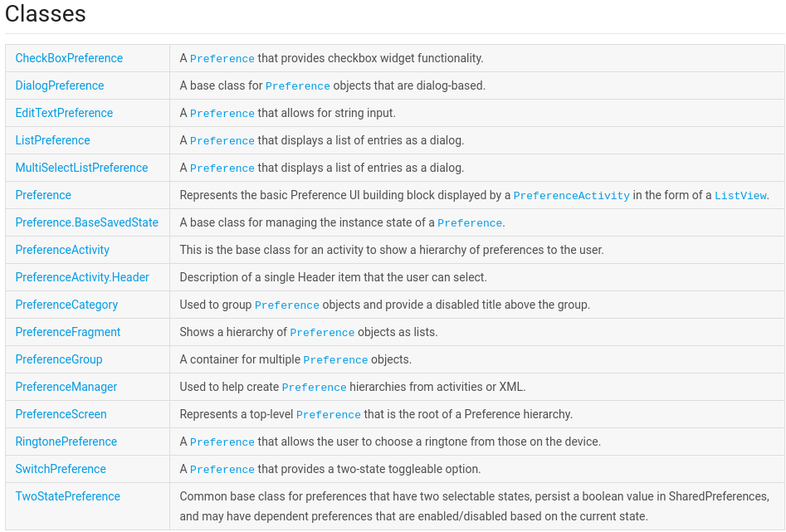Go to RingtonePreference class page
The image size is (786, 532).
pos(66,442)
